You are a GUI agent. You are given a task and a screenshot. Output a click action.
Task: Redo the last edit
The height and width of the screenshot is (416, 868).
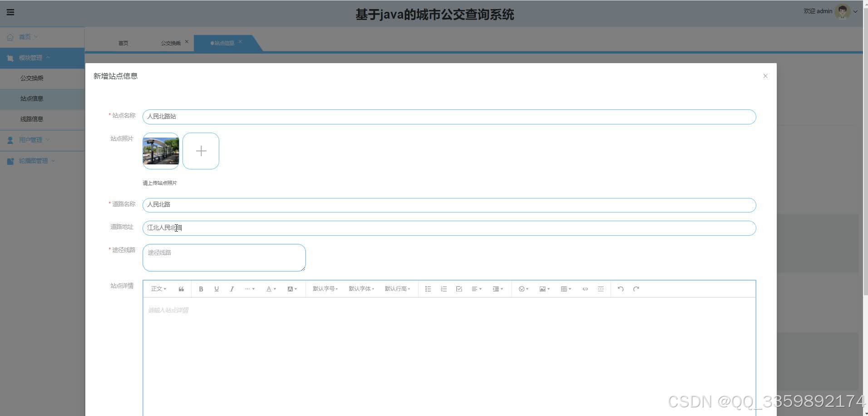pyautogui.click(x=636, y=289)
